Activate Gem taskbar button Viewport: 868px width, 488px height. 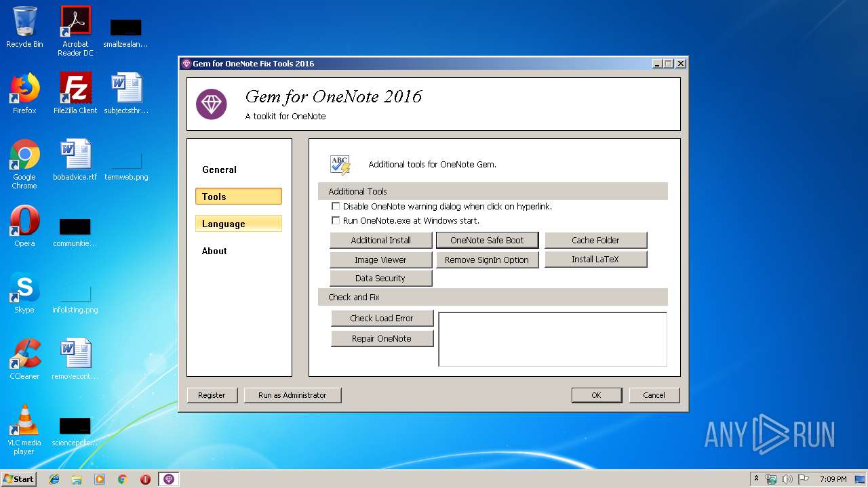tap(169, 479)
